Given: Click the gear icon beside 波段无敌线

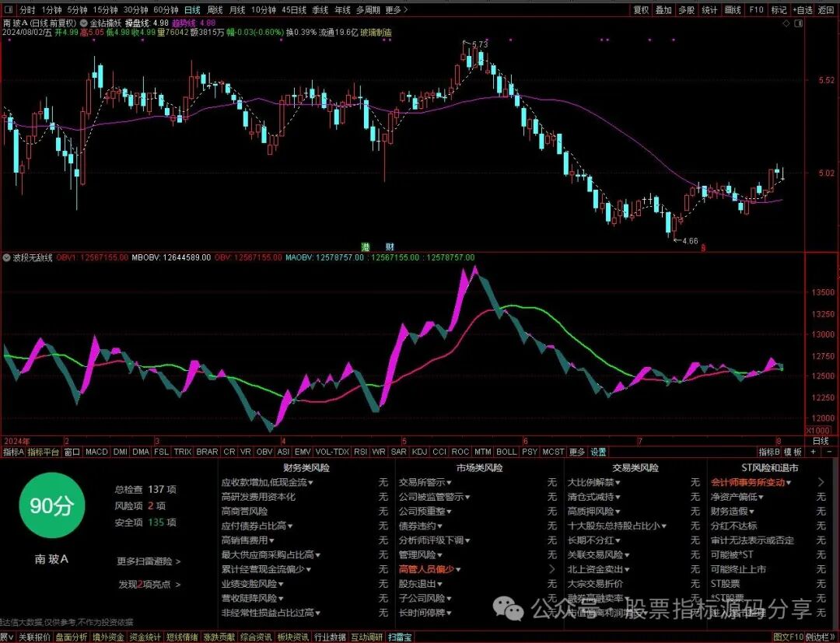Looking at the screenshot, I should tap(6, 257).
